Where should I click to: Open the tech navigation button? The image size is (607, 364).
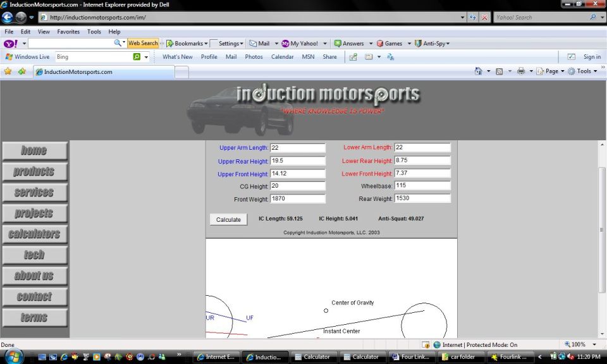(x=35, y=255)
